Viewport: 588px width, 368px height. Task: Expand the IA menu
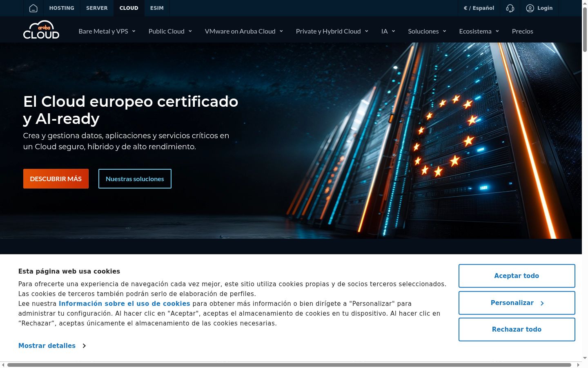coord(388,31)
